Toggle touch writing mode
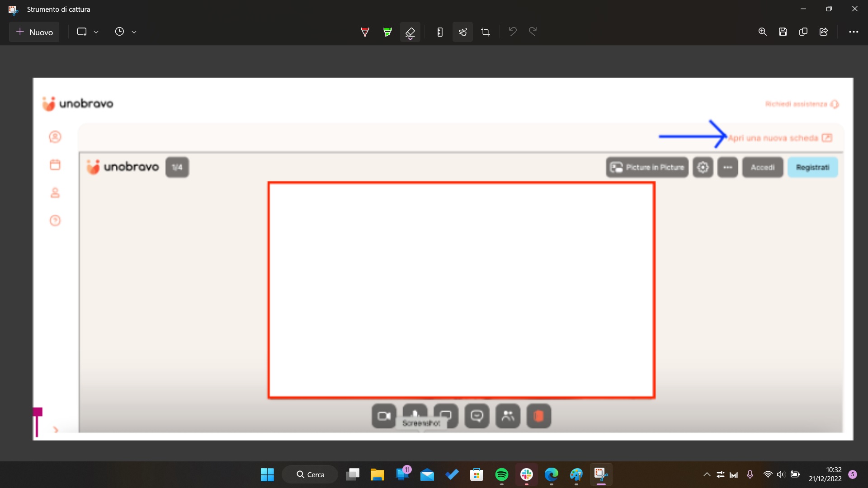Screen dimensions: 868x488 pyautogui.click(x=462, y=32)
